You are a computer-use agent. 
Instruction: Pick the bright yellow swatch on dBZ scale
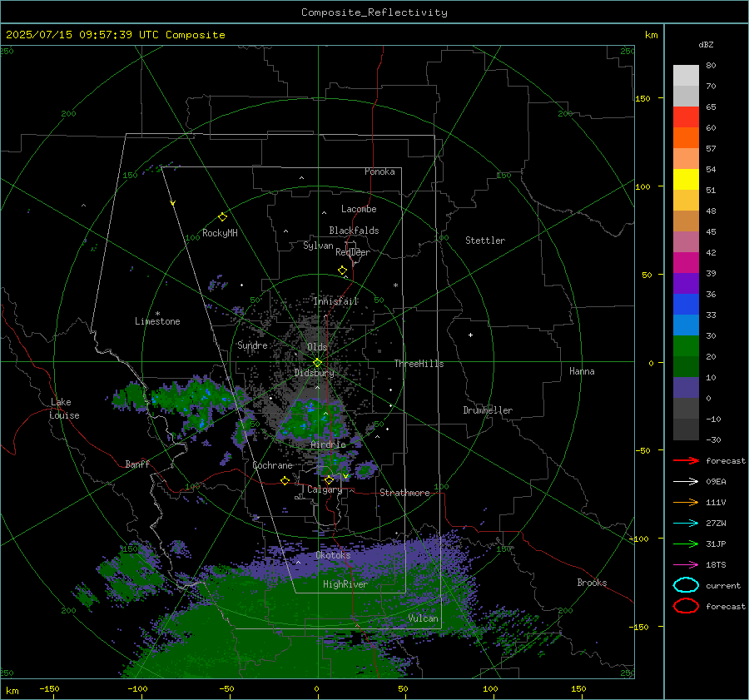coord(686,179)
